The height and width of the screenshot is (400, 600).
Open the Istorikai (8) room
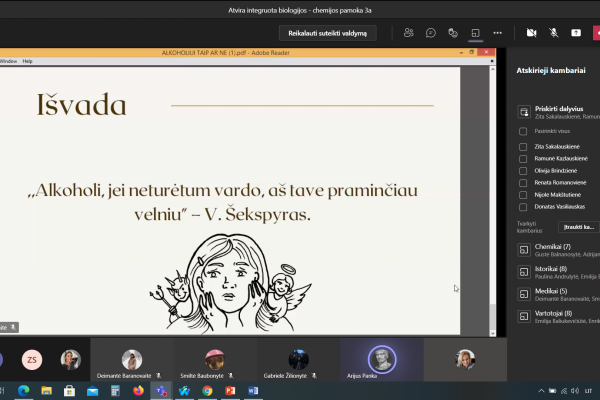pos(558,272)
